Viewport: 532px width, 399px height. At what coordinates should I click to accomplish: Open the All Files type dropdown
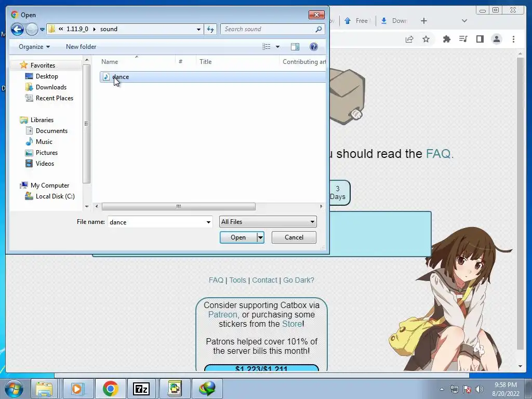268,221
